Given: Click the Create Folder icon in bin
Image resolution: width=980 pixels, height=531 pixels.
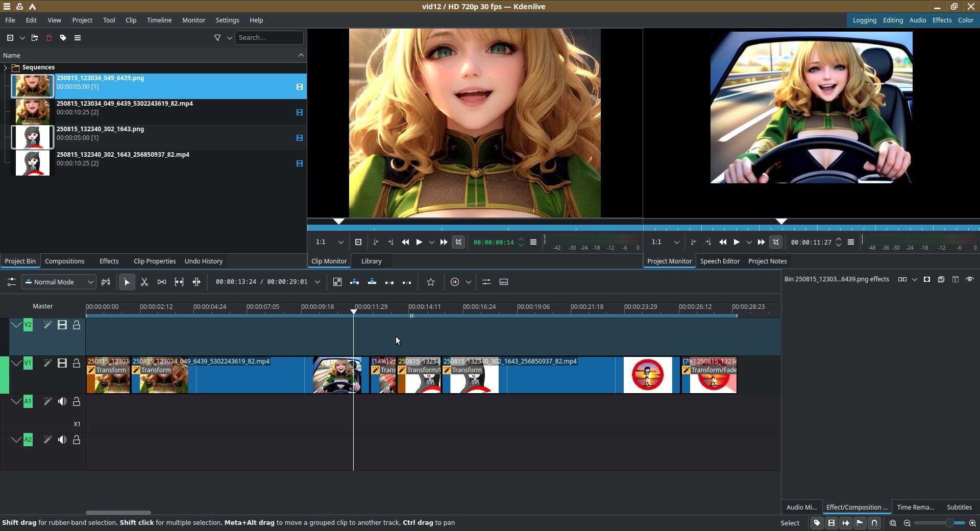Looking at the screenshot, I should pos(35,38).
